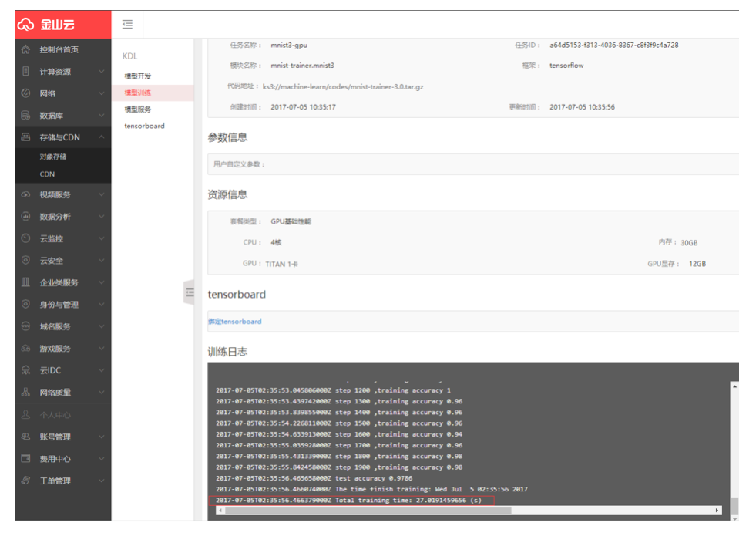Viewport: 756px width, 533px height.
Task: Collapse the sidebar using the hamburger icon
Action: pyautogui.click(x=127, y=23)
